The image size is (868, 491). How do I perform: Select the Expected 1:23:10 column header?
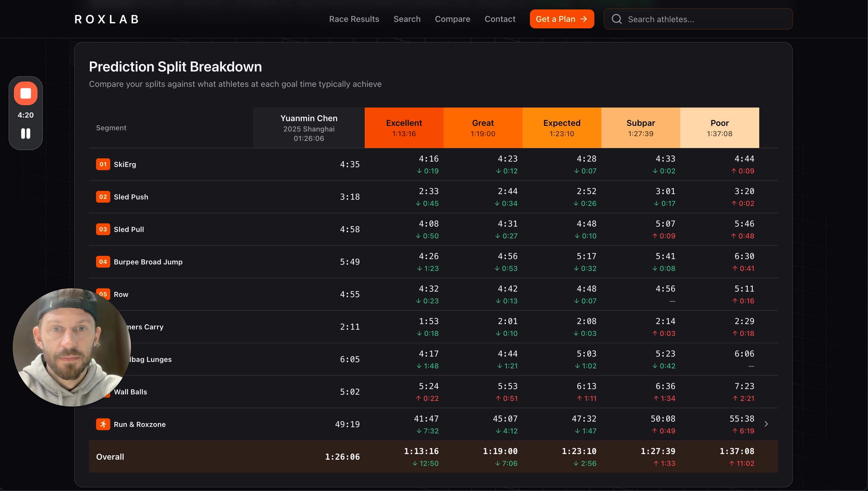(x=562, y=128)
